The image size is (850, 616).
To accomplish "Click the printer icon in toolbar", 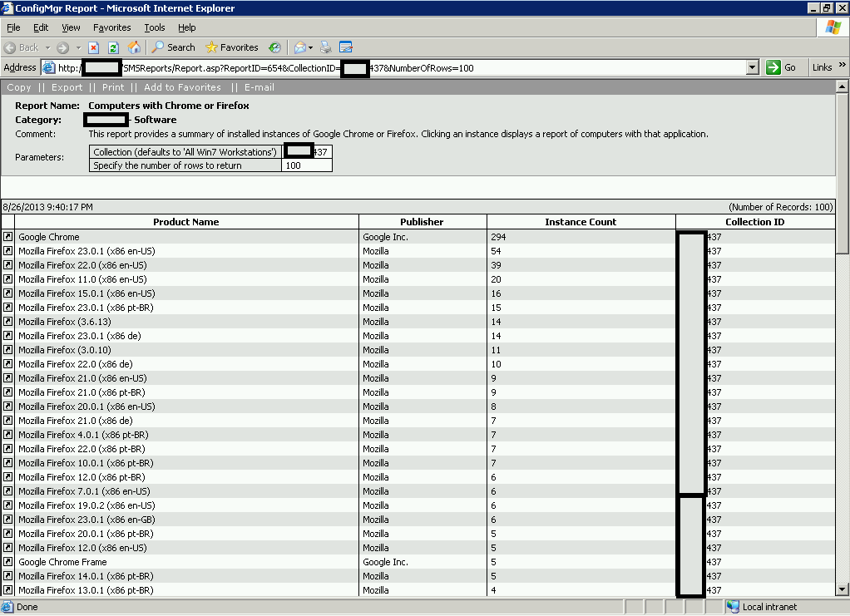I will point(326,47).
